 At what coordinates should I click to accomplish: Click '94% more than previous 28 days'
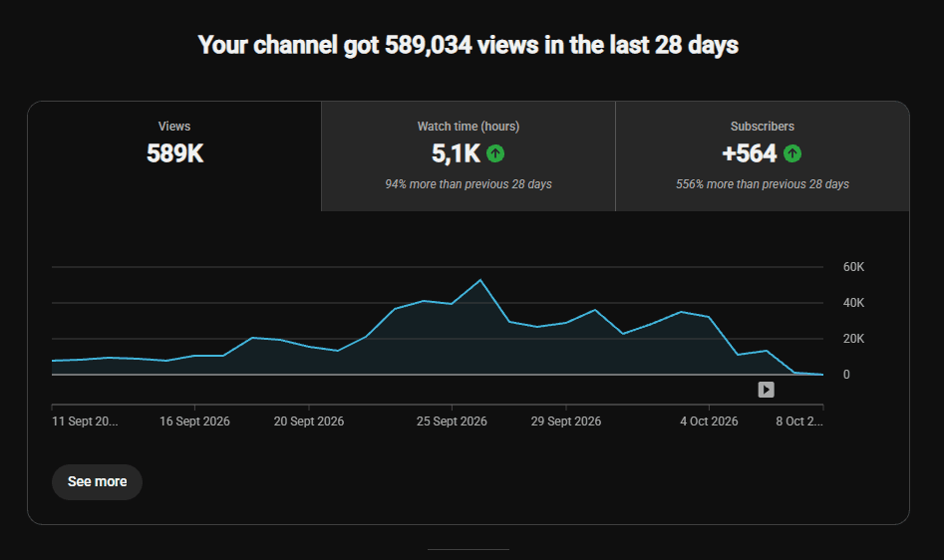tap(469, 184)
